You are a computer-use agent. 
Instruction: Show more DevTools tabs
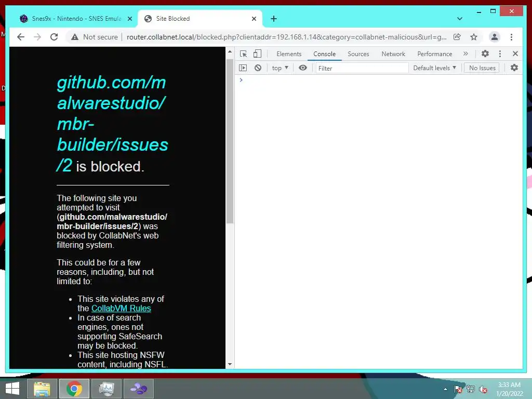pyautogui.click(x=465, y=54)
